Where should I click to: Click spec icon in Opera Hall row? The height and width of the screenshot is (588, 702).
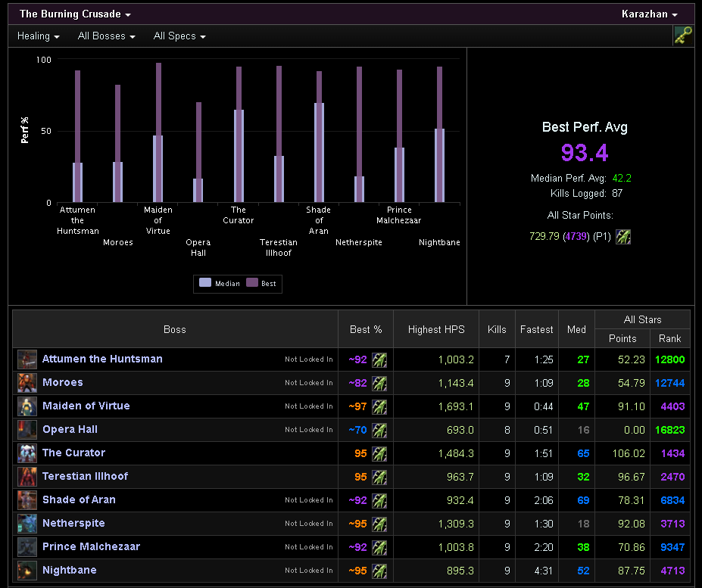(x=379, y=430)
